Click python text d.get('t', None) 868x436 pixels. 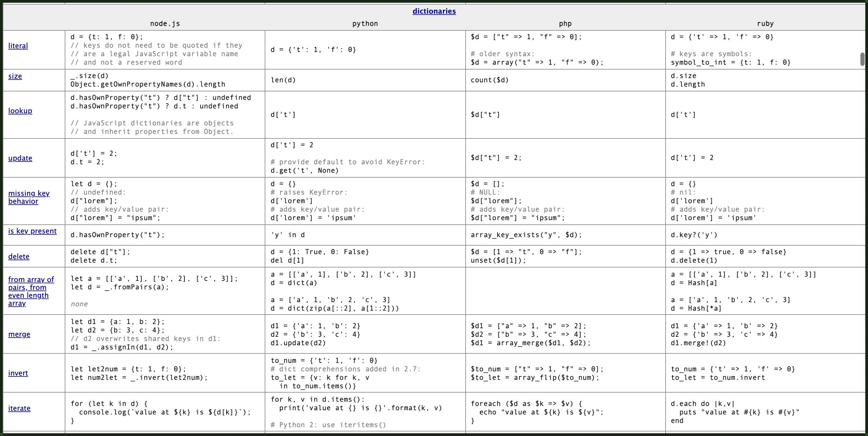point(305,171)
